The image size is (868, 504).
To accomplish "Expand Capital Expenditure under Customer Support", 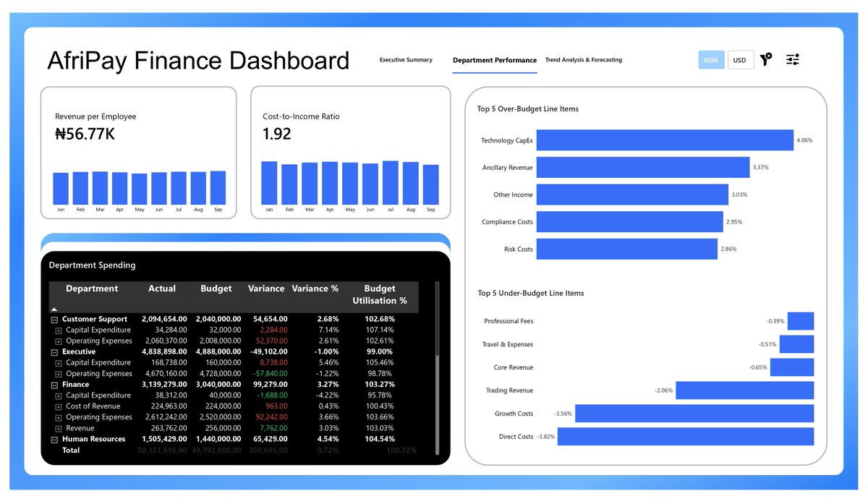I will point(59,330).
